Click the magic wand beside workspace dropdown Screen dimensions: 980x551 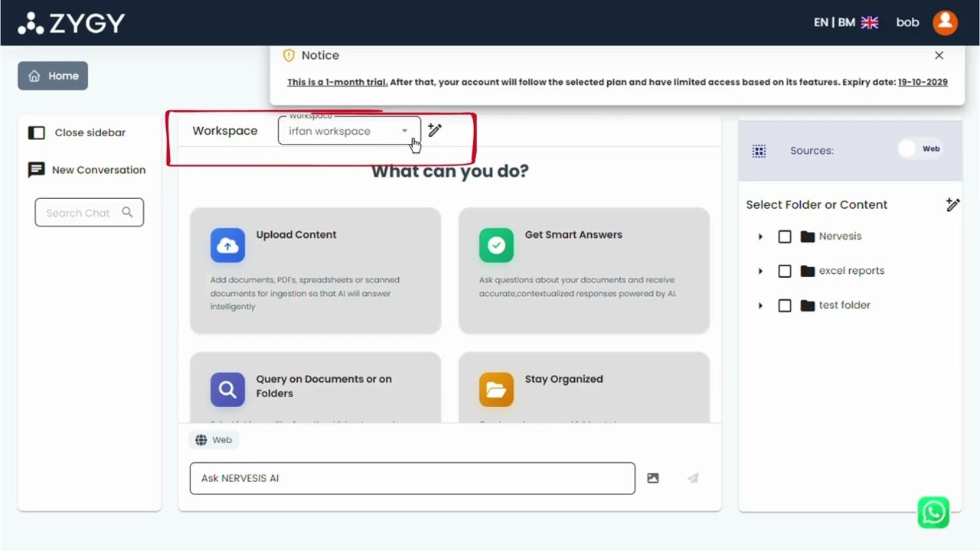[435, 130]
